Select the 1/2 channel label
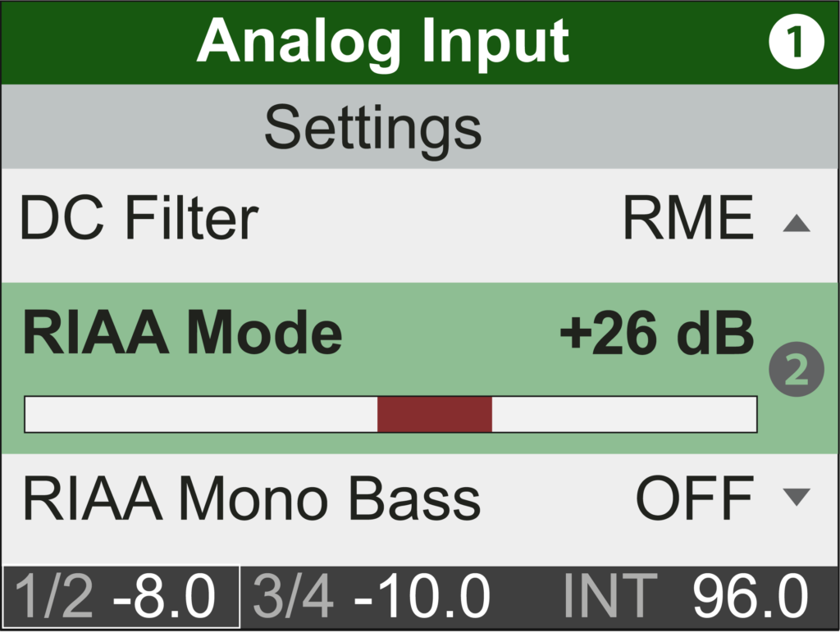The width and height of the screenshot is (840, 637). click(x=54, y=597)
